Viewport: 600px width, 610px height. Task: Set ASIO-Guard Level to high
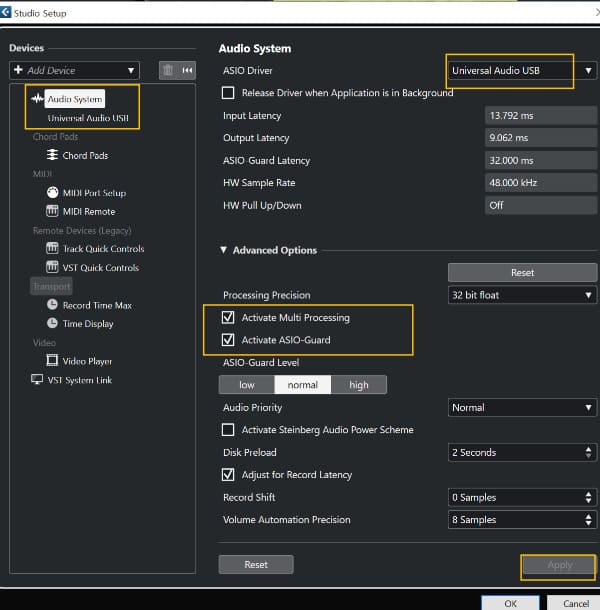[x=359, y=385]
